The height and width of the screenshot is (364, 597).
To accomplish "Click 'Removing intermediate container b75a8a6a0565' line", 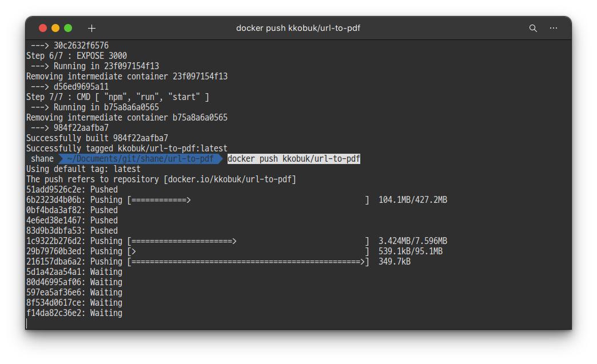I will pyautogui.click(x=127, y=118).
